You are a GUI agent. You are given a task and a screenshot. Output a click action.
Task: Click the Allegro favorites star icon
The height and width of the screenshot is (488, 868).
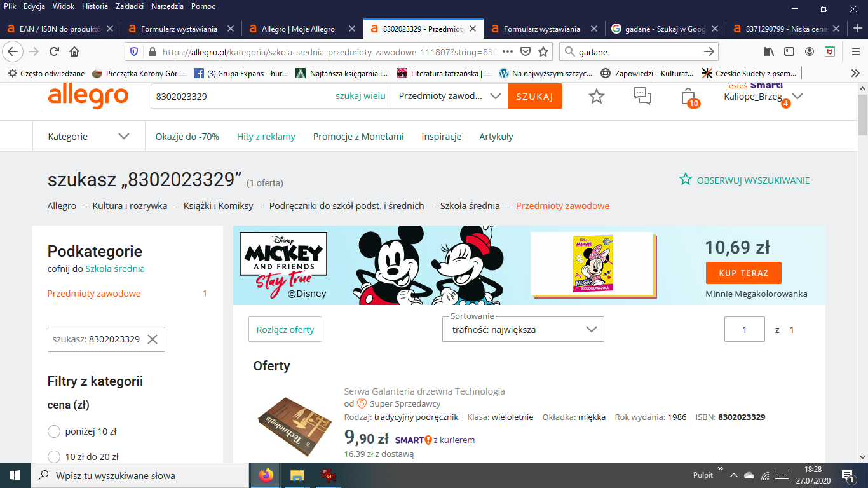pyautogui.click(x=596, y=96)
